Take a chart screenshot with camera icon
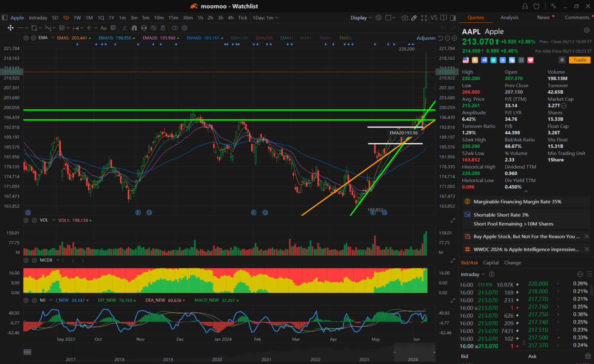 pyautogui.click(x=405, y=18)
